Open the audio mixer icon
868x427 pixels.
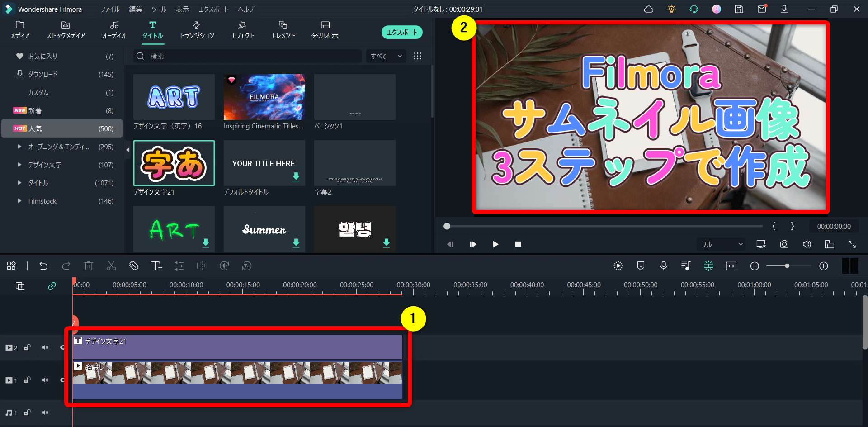686,266
